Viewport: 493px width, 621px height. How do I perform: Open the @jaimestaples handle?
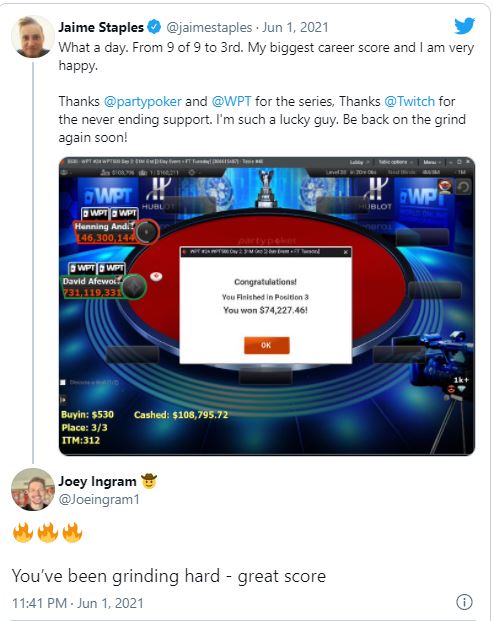(x=209, y=27)
